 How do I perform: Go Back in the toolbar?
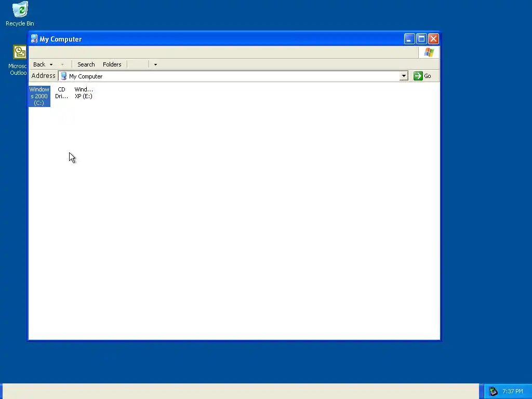pyautogui.click(x=39, y=64)
